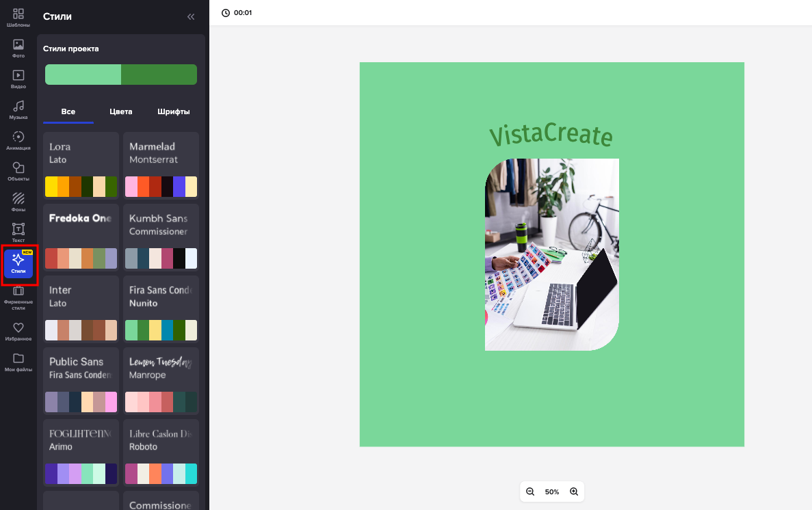
Task: Open the Текст tool section
Action: [x=18, y=232]
